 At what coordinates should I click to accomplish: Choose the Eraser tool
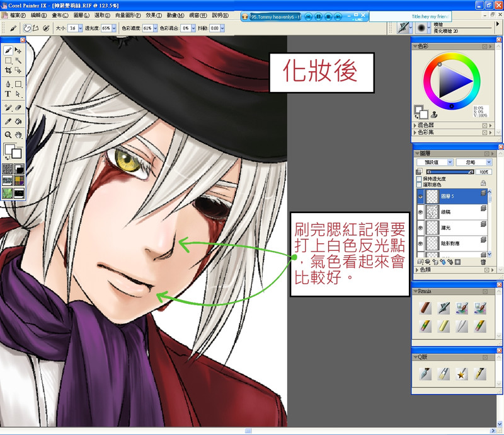point(18,108)
